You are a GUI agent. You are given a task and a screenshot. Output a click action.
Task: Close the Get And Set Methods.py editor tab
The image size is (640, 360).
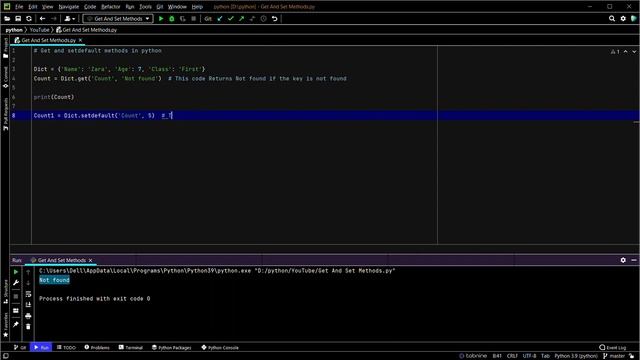point(80,40)
